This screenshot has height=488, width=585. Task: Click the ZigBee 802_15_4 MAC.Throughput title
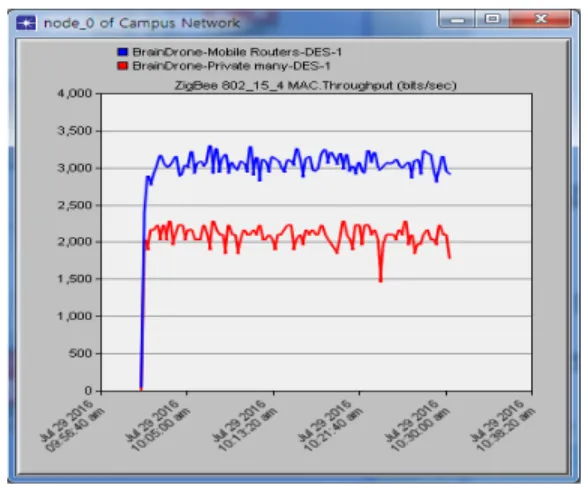(315, 85)
